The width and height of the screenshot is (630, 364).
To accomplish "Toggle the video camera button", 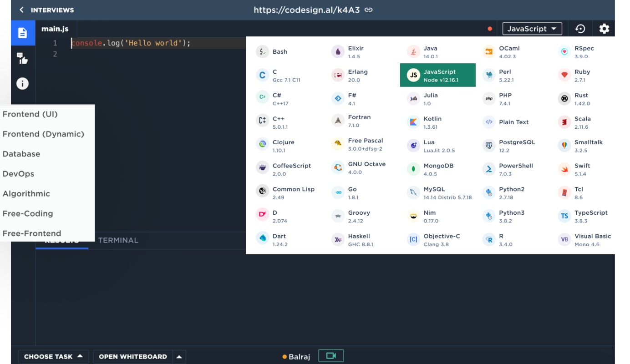I will pyautogui.click(x=331, y=356).
